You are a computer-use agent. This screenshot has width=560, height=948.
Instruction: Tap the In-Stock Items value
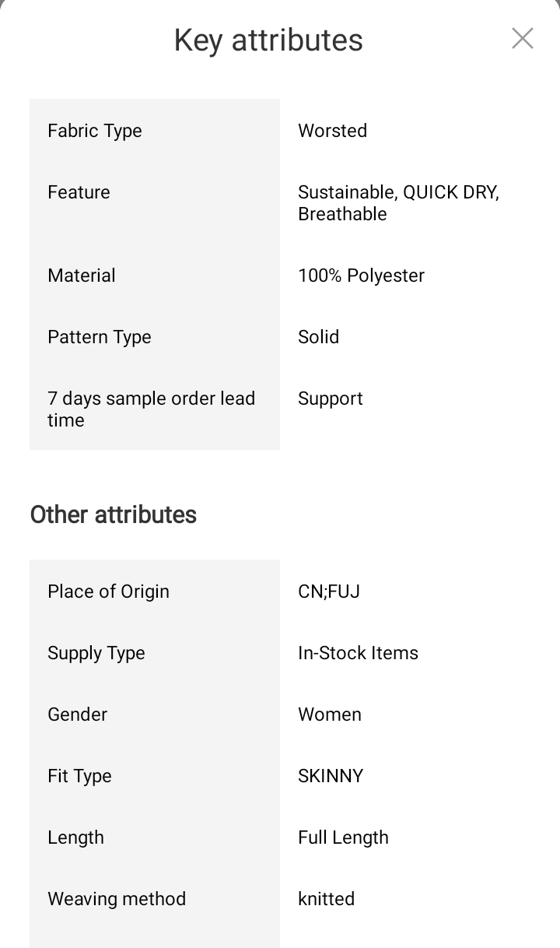click(358, 653)
